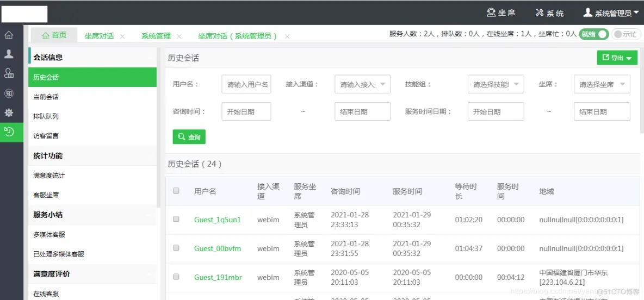Click the 地域 column header
Viewport: 644px width, 300px height.
pyautogui.click(x=546, y=191)
